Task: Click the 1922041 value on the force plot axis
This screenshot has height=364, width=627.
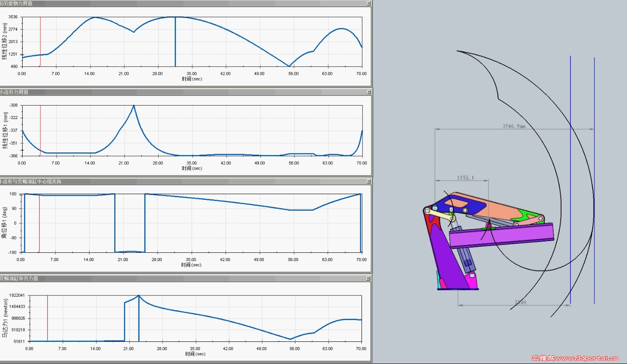Action: pos(17,295)
